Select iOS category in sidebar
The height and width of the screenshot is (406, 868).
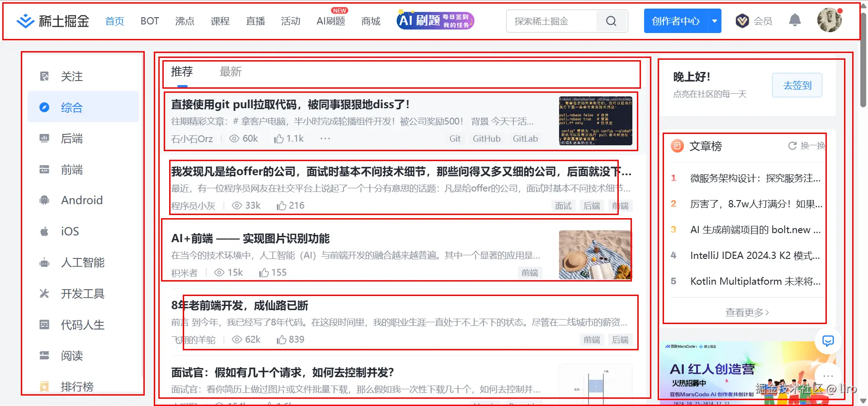point(83,231)
